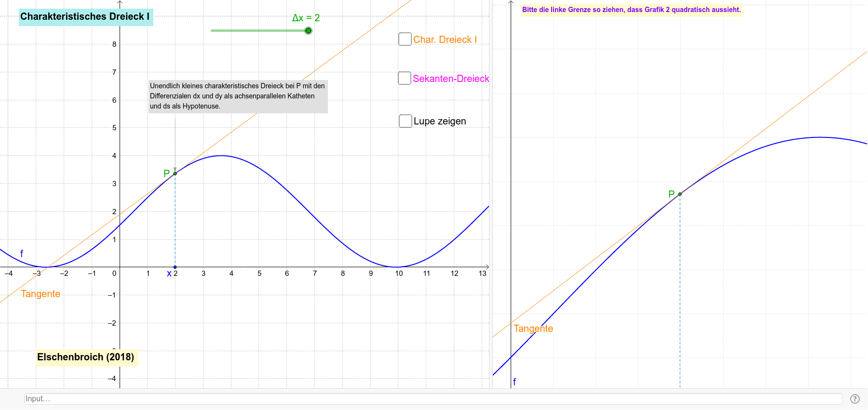Screen dimensions: 868x410
Task: Click the 'Δx = 2' value label
Action: (x=306, y=18)
